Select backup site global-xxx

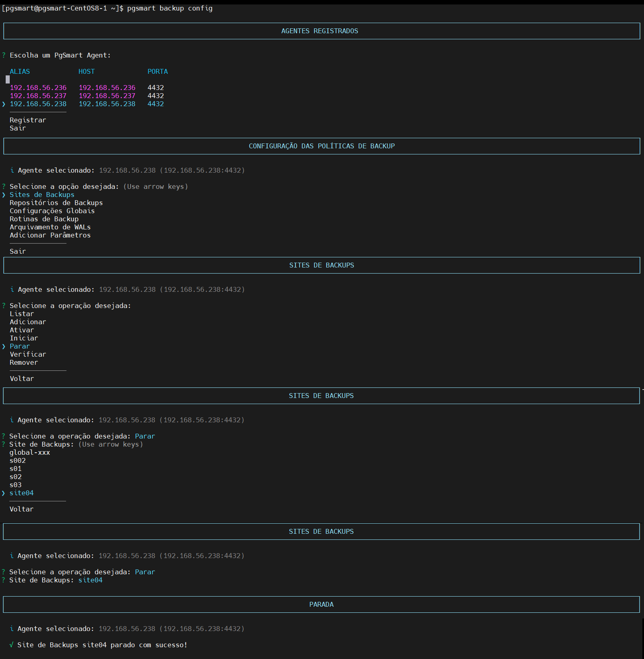click(x=30, y=452)
